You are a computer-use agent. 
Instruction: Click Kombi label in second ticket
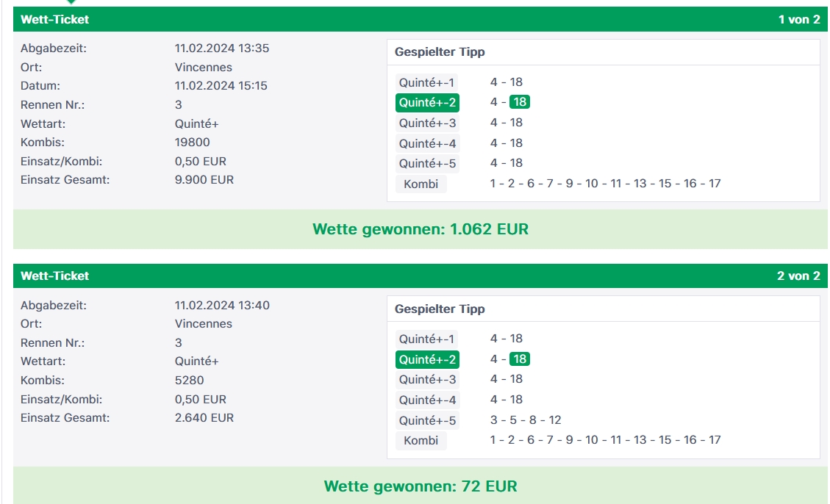click(x=421, y=441)
